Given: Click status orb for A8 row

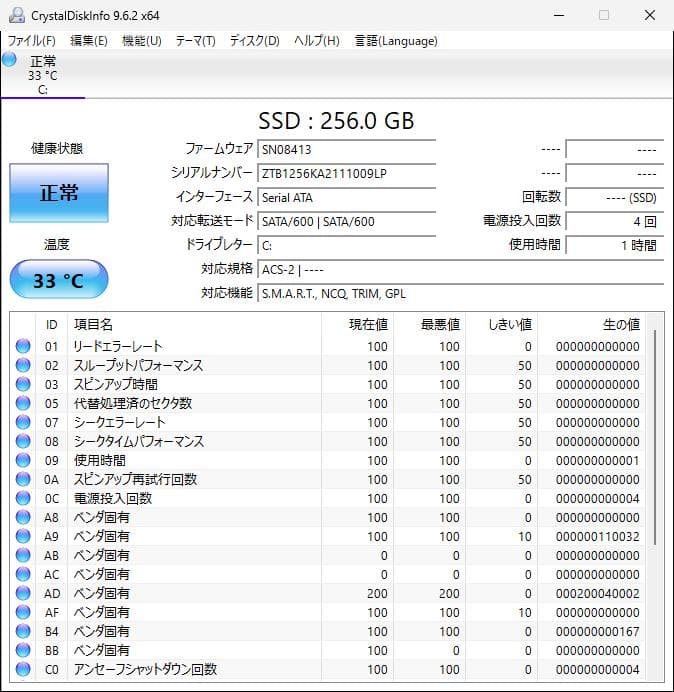Looking at the screenshot, I should click(x=23, y=517).
